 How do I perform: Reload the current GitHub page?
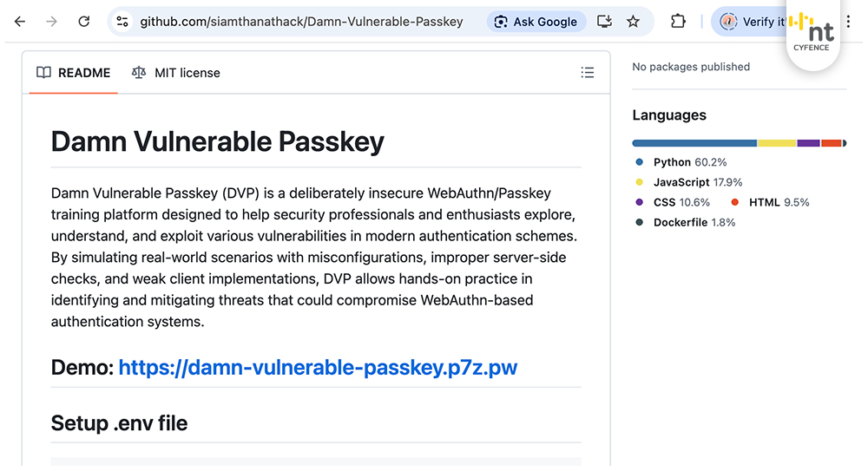click(x=84, y=22)
